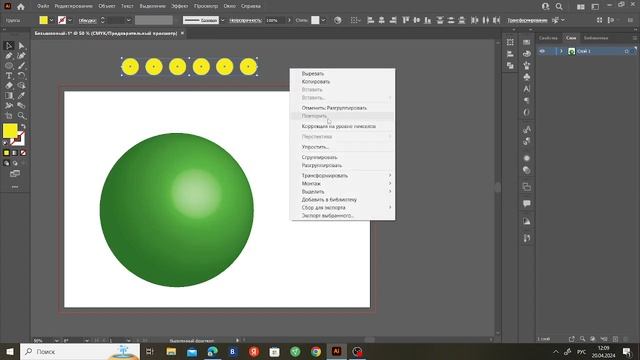This screenshot has height=360, width=640.
Task: Click the yellow fill swatch in toolbar
Action: (x=10, y=131)
